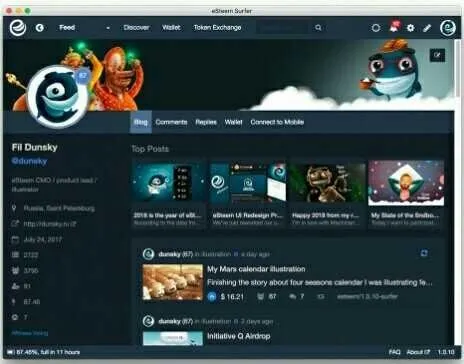This screenshot has width=464, height=364.
Task: Open comments count 7 on Mars post
Action: coord(297,296)
